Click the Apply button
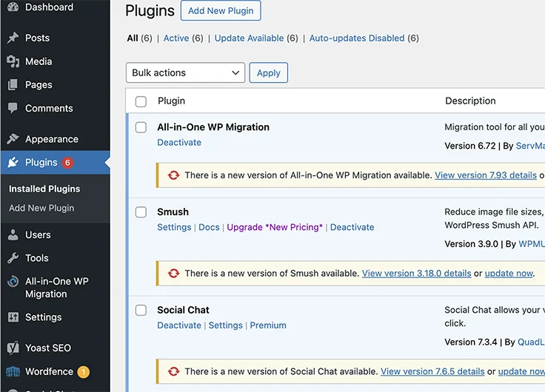Screen dimensions: 545x392 269,73
